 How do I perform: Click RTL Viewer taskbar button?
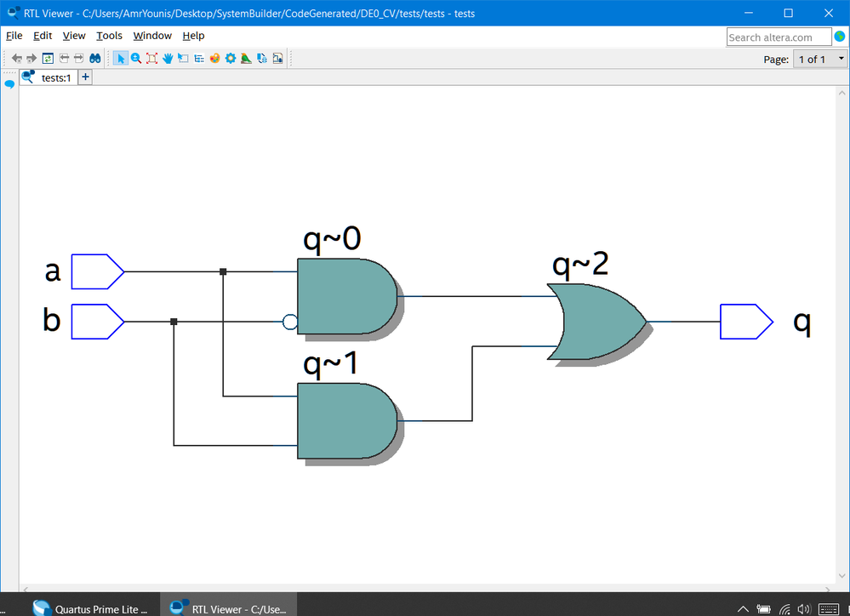(x=228, y=608)
